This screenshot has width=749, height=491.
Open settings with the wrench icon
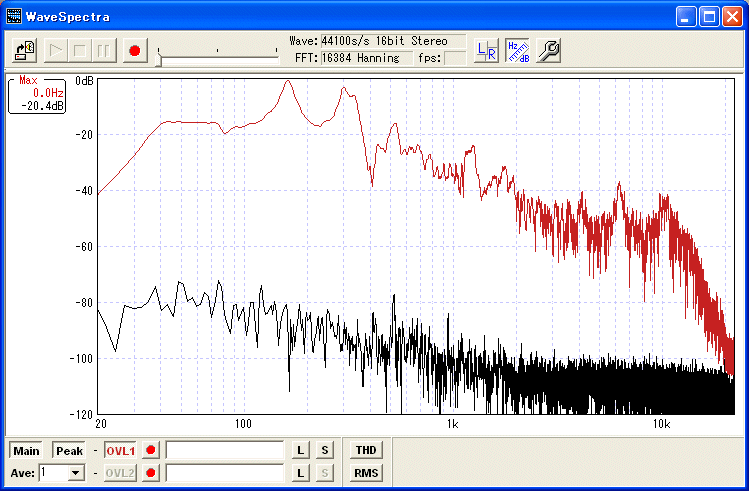coord(547,50)
